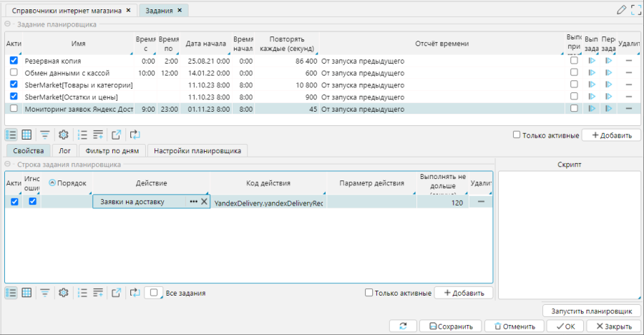Run the Резервная копия task play icon
Image resolution: width=644 pixels, height=335 pixels.
click(592, 62)
